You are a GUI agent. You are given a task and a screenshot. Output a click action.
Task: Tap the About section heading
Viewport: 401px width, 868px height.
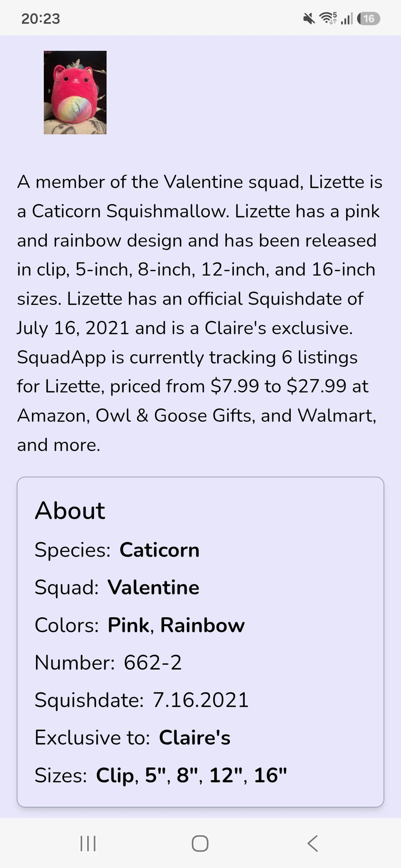click(70, 510)
